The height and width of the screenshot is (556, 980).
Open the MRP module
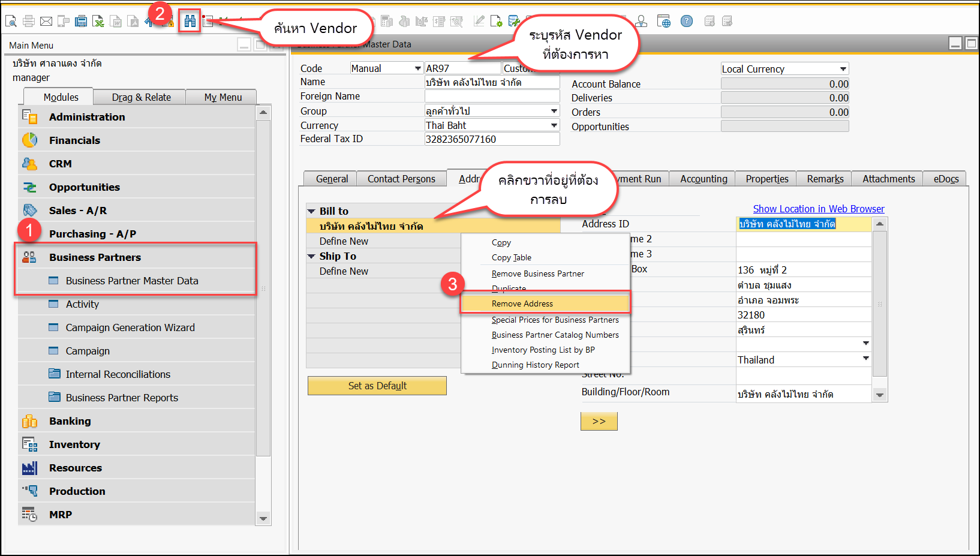tap(137, 515)
